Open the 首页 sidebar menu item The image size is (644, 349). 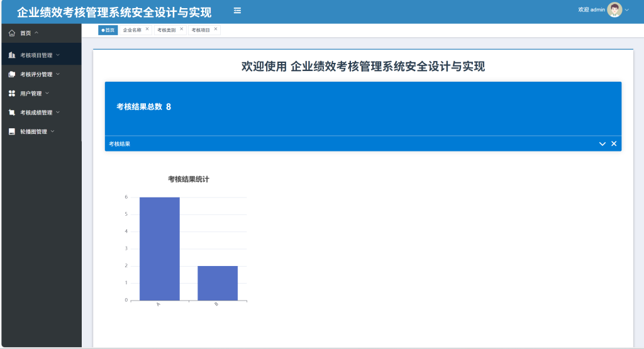41,33
